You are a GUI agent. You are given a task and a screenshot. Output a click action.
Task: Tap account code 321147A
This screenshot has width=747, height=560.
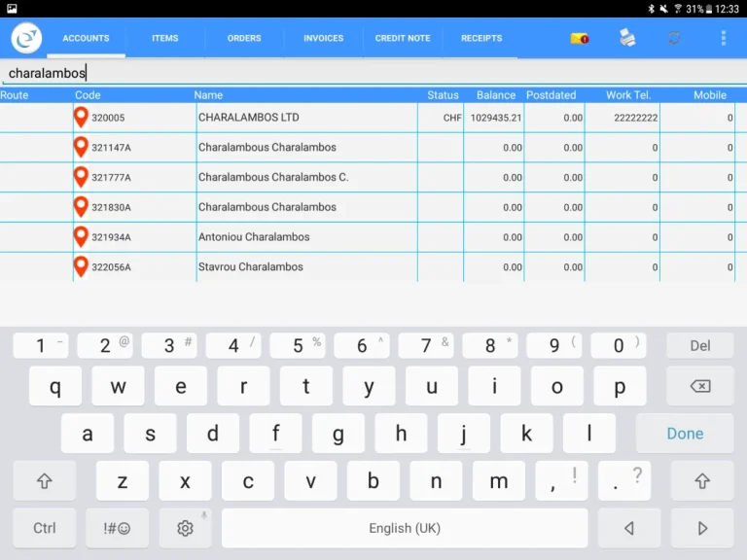111,148
